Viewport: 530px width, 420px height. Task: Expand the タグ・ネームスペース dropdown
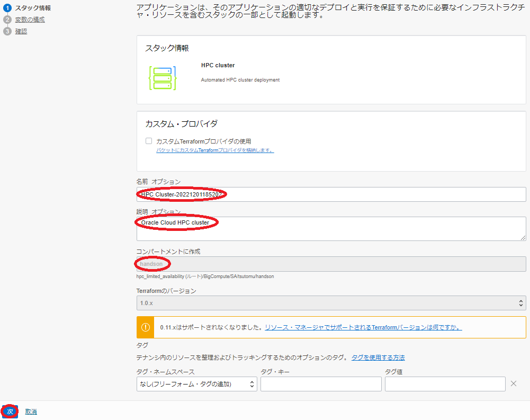(196, 384)
